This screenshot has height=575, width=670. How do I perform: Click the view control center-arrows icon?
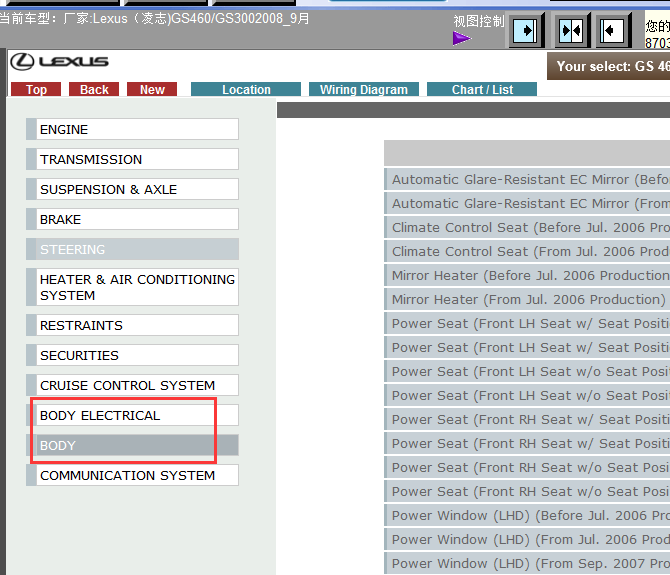coord(571,31)
